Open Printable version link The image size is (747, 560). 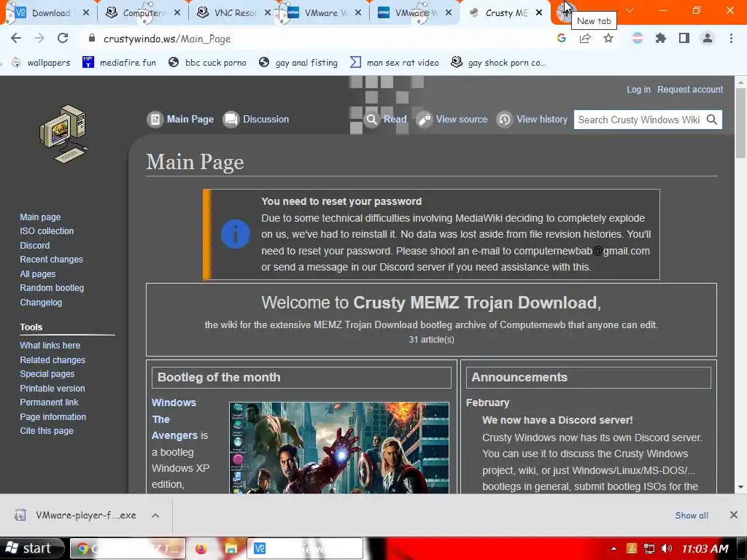(x=53, y=388)
